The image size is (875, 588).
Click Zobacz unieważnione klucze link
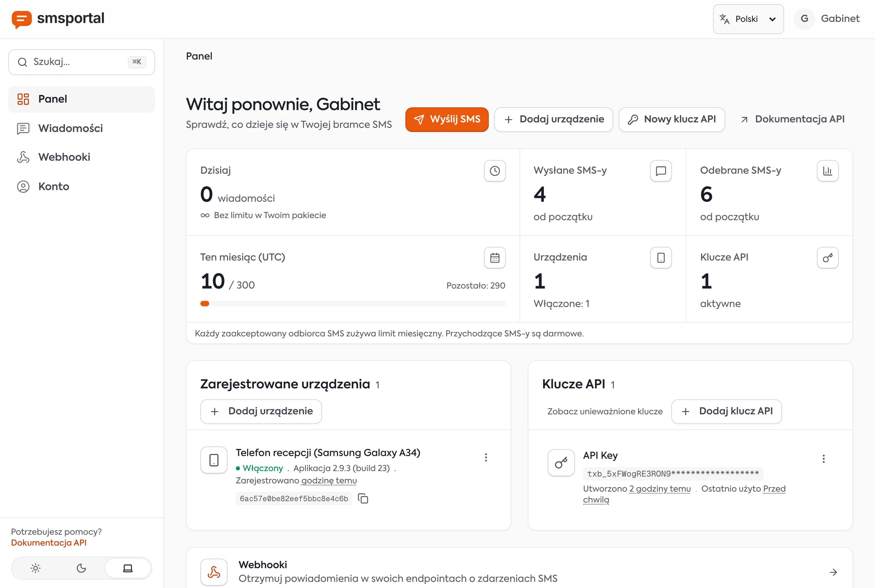(x=605, y=411)
